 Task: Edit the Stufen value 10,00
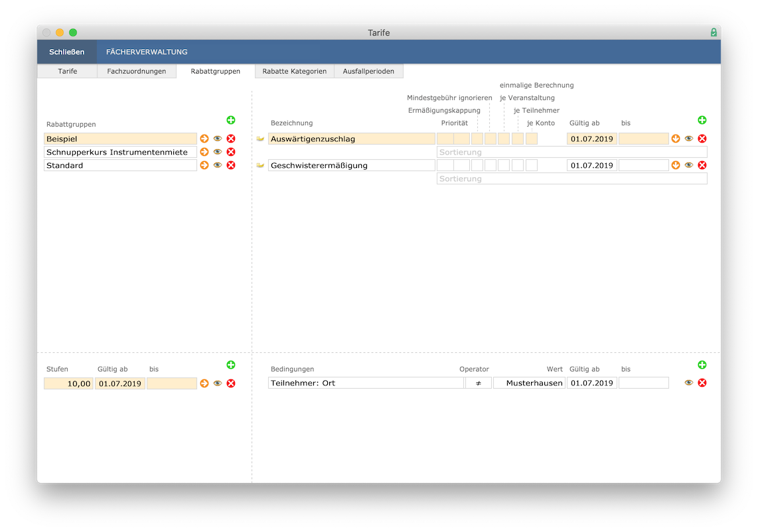point(68,383)
